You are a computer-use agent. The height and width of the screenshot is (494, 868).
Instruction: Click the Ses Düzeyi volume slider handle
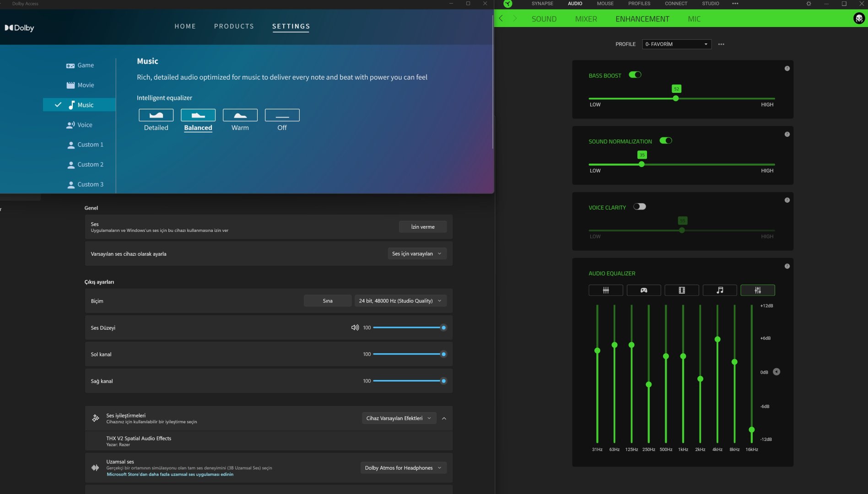coord(443,328)
